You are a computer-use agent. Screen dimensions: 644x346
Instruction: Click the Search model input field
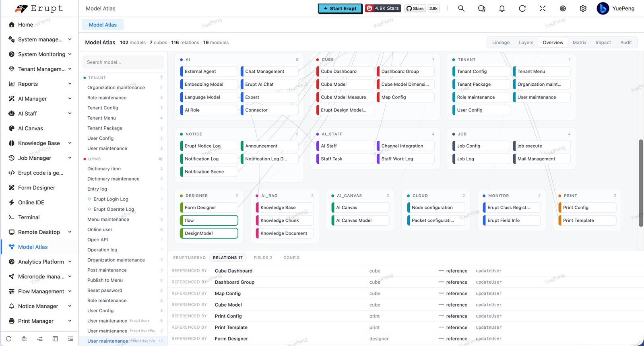click(123, 62)
